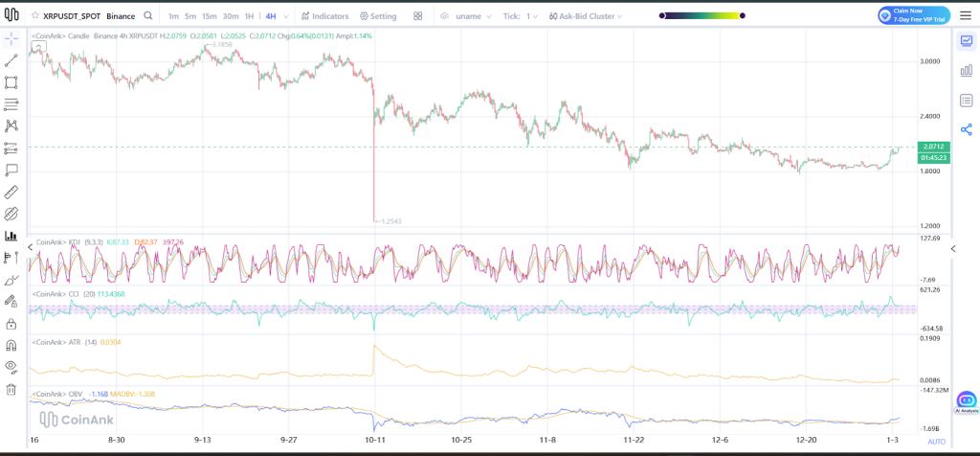Select the long/short position tool icon
980x456 pixels.
11,257
